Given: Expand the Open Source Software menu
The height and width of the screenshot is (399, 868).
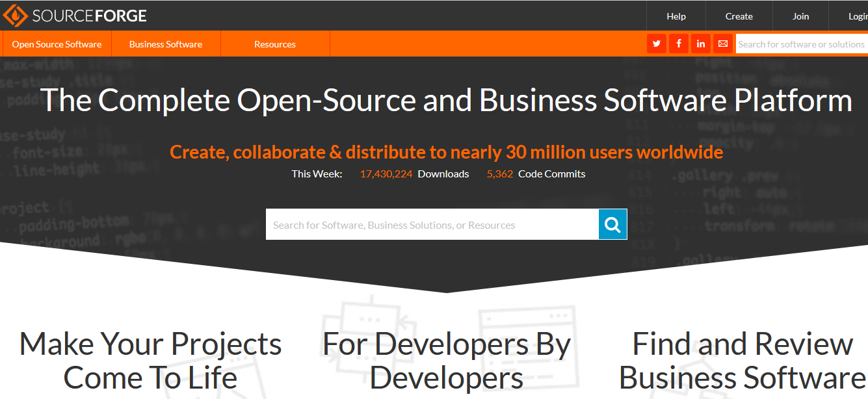Looking at the screenshot, I should point(57,44).
